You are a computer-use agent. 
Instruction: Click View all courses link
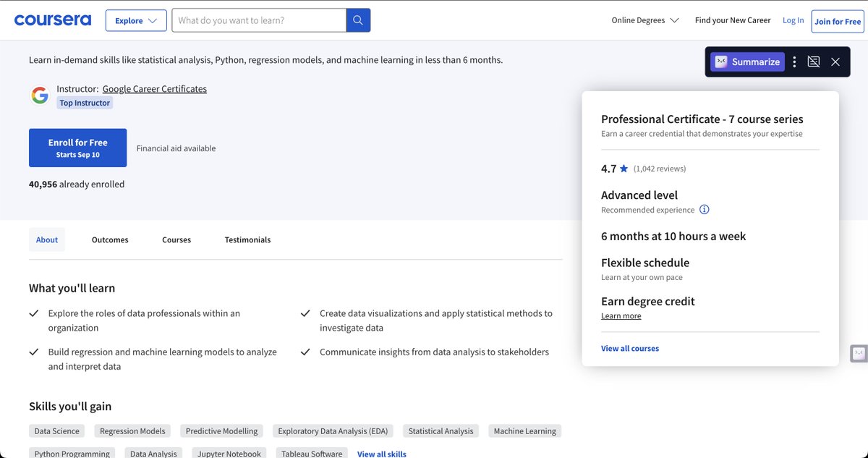(630, 348)
